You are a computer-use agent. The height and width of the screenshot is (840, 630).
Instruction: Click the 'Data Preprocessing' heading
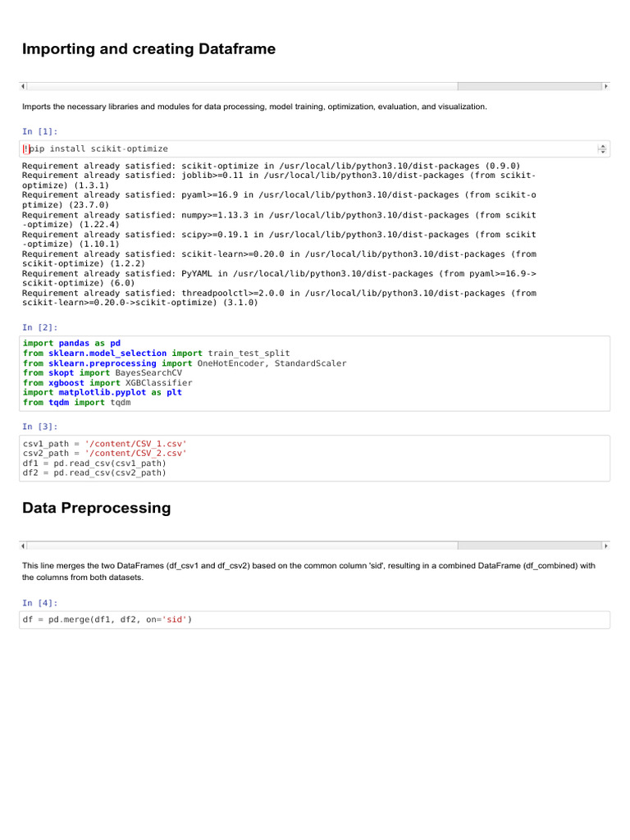tap(97, 508)
